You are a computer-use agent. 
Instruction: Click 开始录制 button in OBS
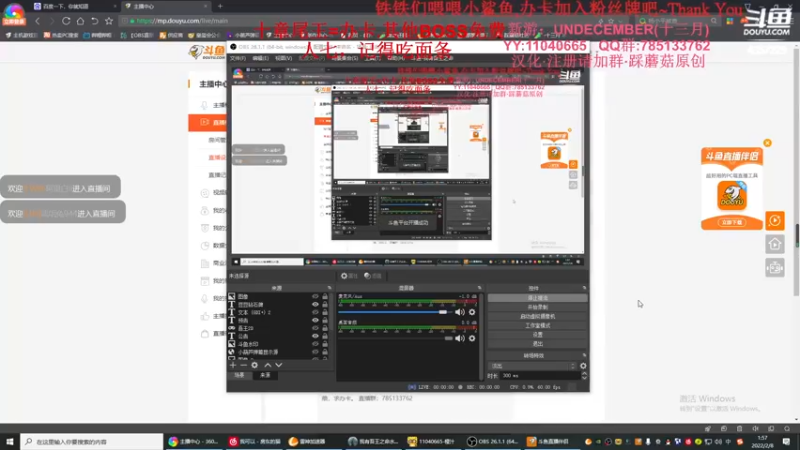point(537,307)
